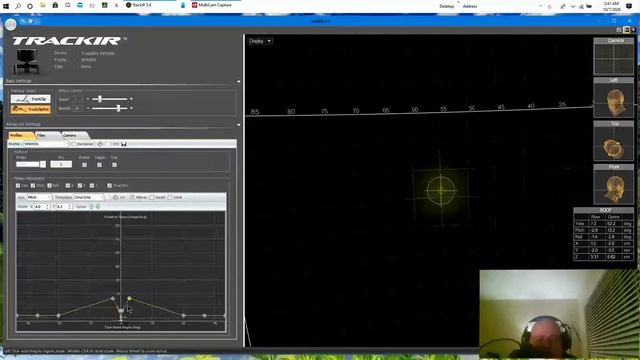
Task: Open the Template dropdown showing One:One
Action: click(89, 197)
